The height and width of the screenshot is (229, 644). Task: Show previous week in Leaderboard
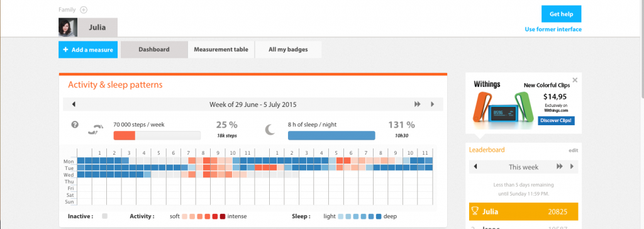click(475, 167)
